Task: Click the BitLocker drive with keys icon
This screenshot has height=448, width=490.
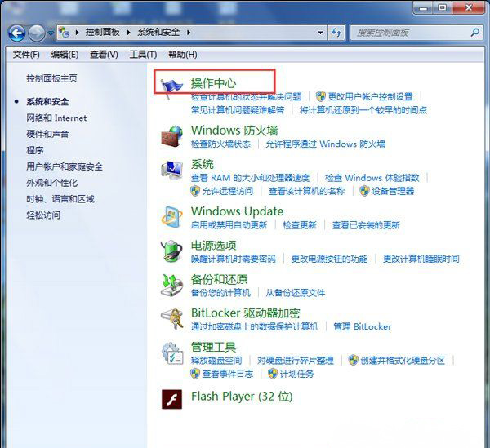Action: tap(171, 318)
